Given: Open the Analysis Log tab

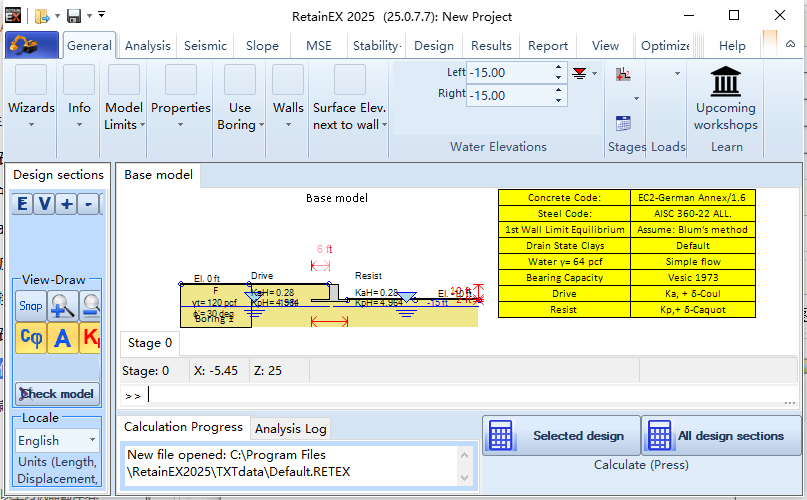Looking at the screenshot, I should (x=290, y=429).
